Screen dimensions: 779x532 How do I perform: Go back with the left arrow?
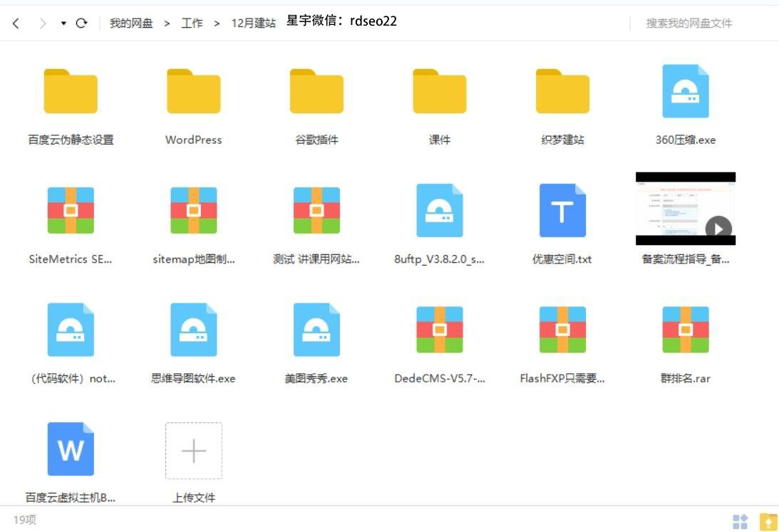[16, 24]
